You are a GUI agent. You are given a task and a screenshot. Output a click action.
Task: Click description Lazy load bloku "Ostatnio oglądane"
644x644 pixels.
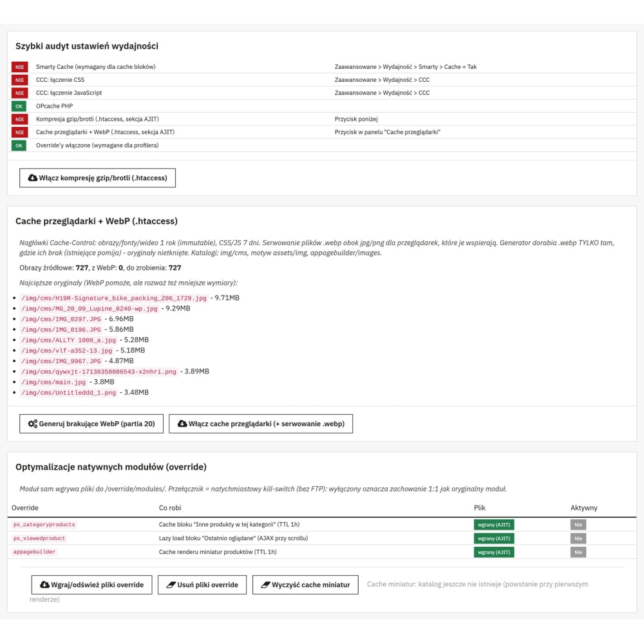click(233, 538)
